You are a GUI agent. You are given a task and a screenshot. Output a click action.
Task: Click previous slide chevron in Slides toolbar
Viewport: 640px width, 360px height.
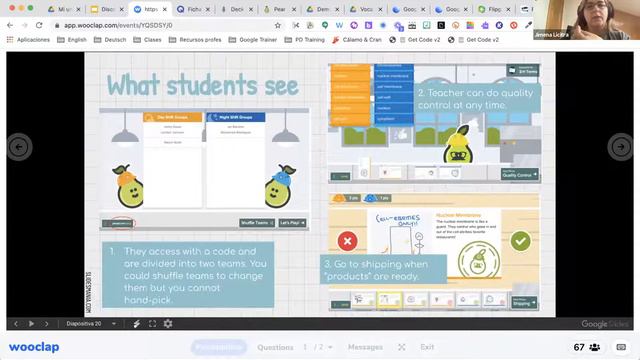pos(16,324)
